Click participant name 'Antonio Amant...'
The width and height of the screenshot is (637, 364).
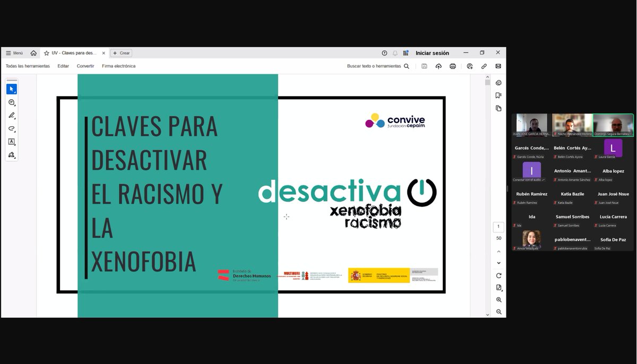pos(572,171)
